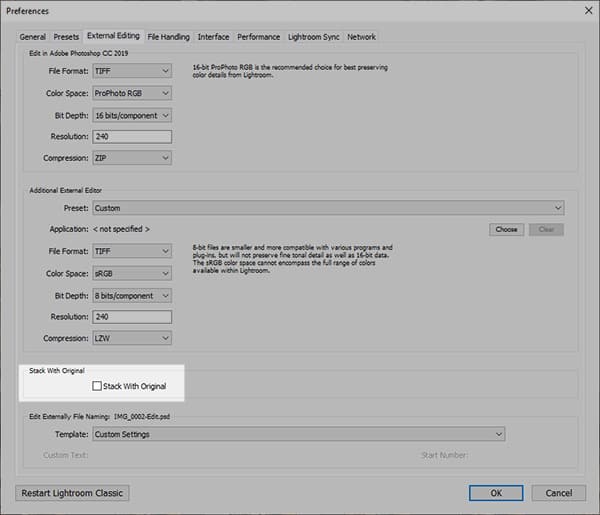Confirm preferences with the OK button
The height and width of the screenshot is (515, 600).
pyautogui.click(x=496, y=493)
